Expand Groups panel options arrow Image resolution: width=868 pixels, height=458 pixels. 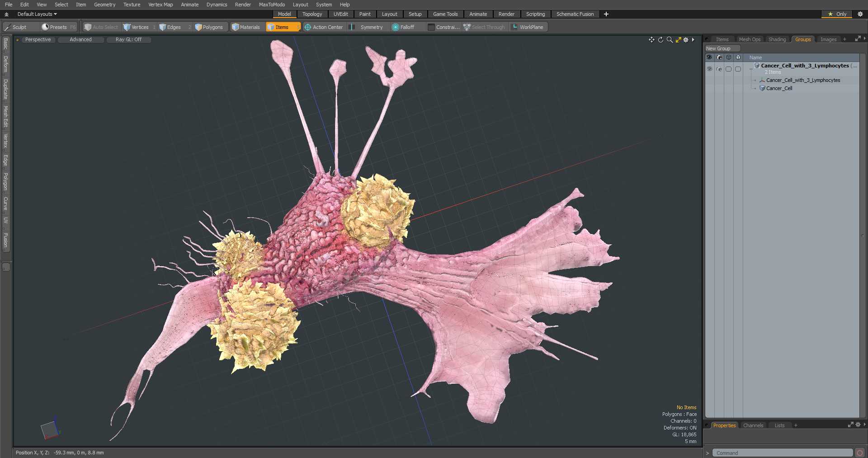864,39
